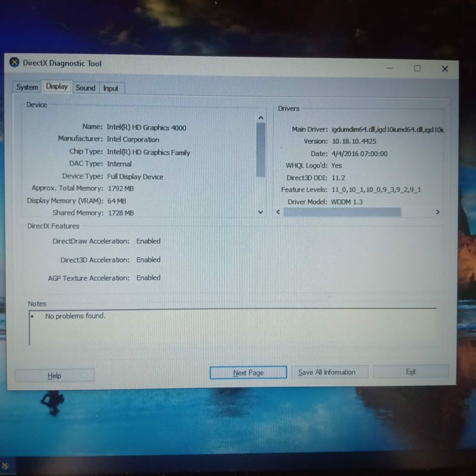Click the DirectX Diagnostic Tool title bar icon
The image size is (476, 476).
pos(14,63)
